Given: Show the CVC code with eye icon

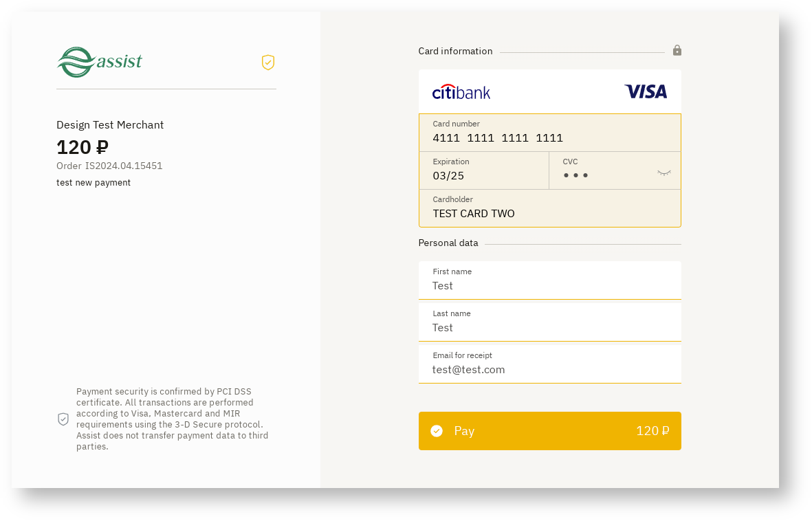Looking at the screenshot, I should [663, 173].
